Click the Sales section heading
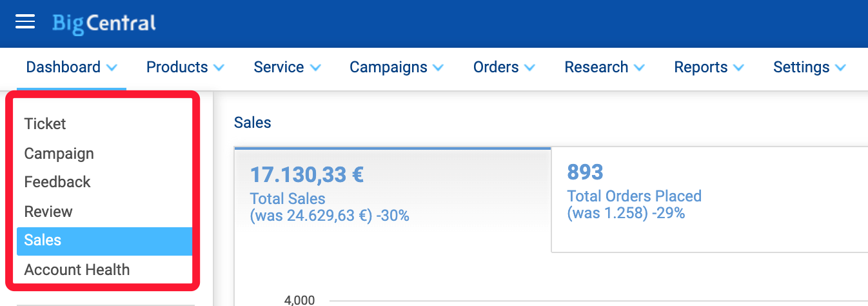Screen dimensions: 868x306 tap(253, 123)
